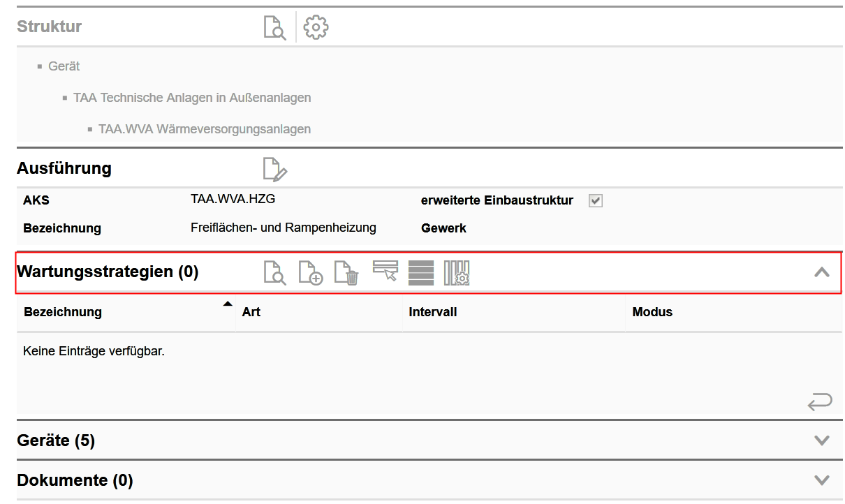Collapse the Wartungsstrategien section

(x=821, y=272)
